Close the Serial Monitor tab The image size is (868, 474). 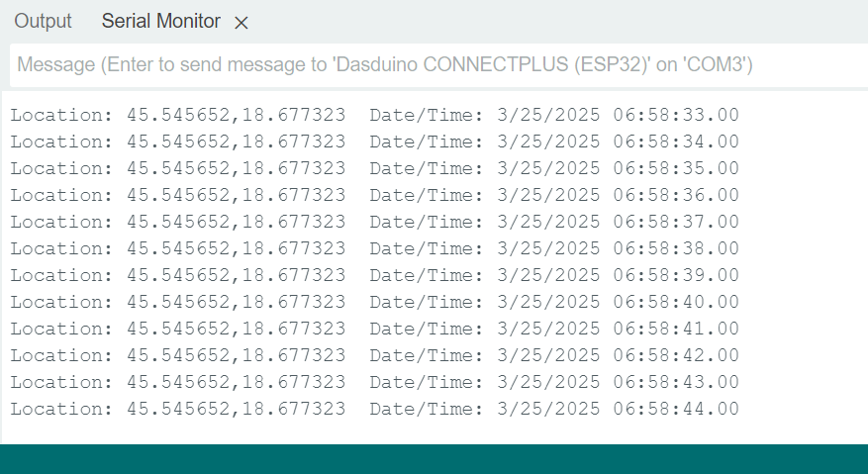pos(241,23)
